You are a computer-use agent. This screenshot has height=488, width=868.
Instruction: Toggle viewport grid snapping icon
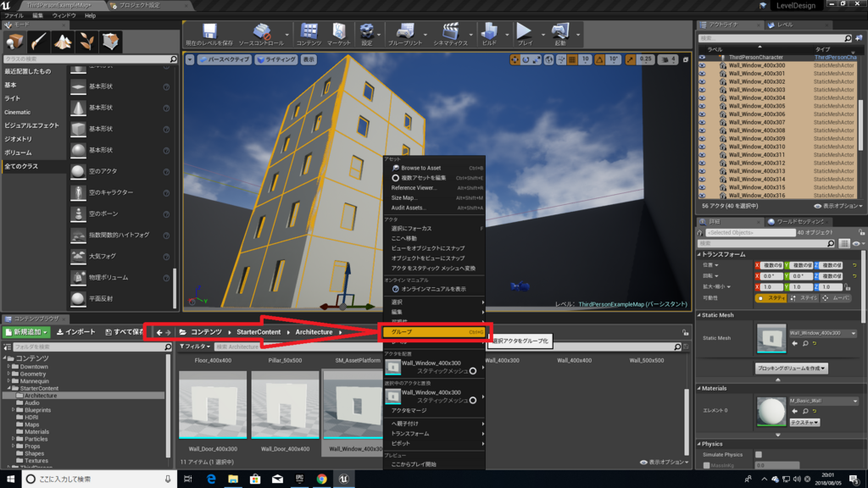(572, 59)
